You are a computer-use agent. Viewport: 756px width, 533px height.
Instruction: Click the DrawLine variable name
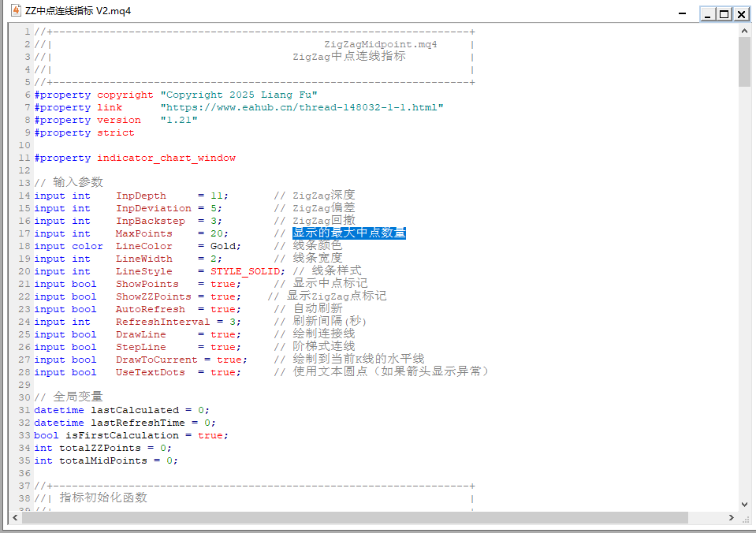tap(141, 334)
